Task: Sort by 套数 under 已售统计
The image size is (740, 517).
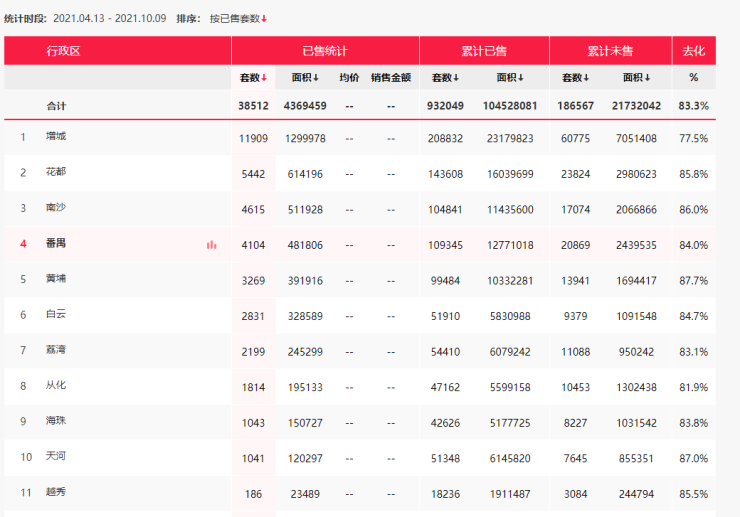Action: pos(253,78)
